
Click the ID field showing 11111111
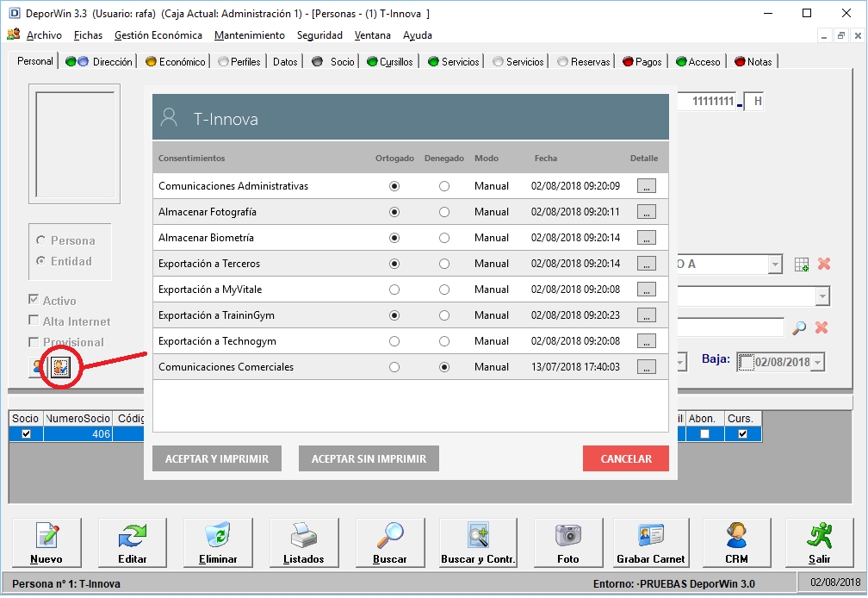point(707,102)
